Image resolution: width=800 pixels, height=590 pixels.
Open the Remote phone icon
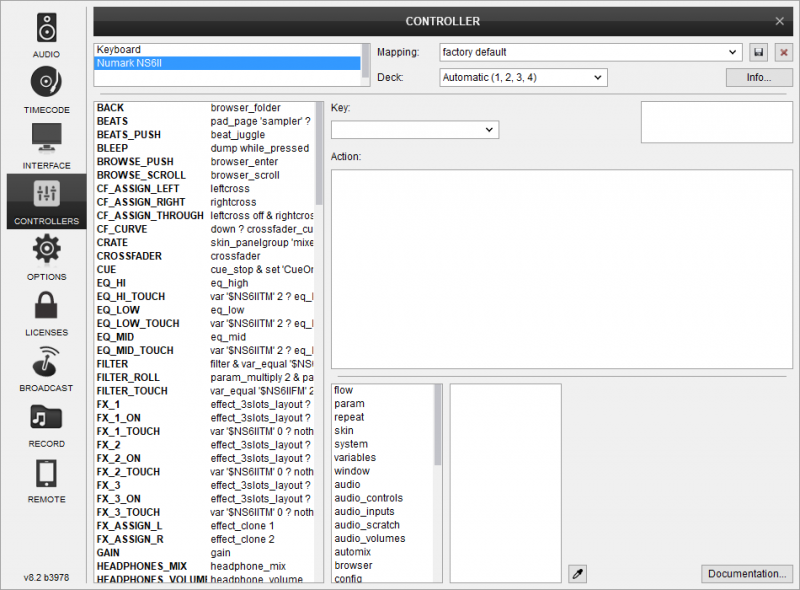coord(46,474)
